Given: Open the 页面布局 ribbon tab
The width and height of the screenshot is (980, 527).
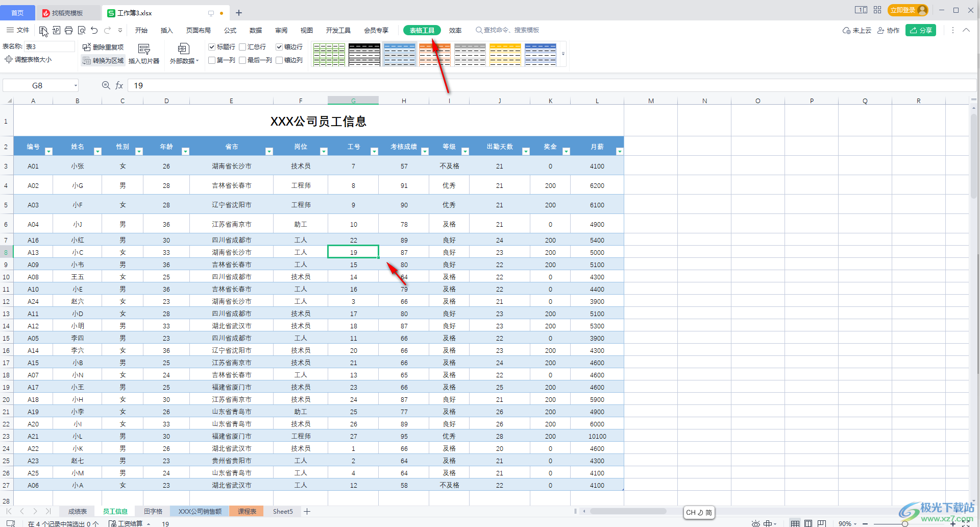Looking at the screenshot, I should click(199, 30).
